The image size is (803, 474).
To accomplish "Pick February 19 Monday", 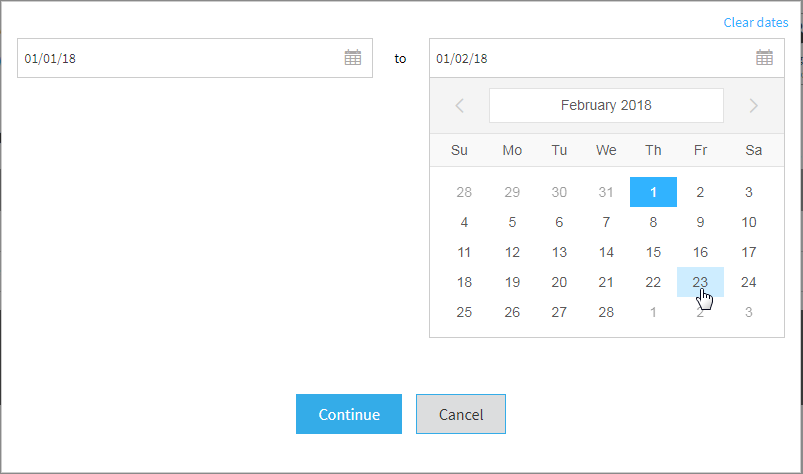I will pos(512,282).
